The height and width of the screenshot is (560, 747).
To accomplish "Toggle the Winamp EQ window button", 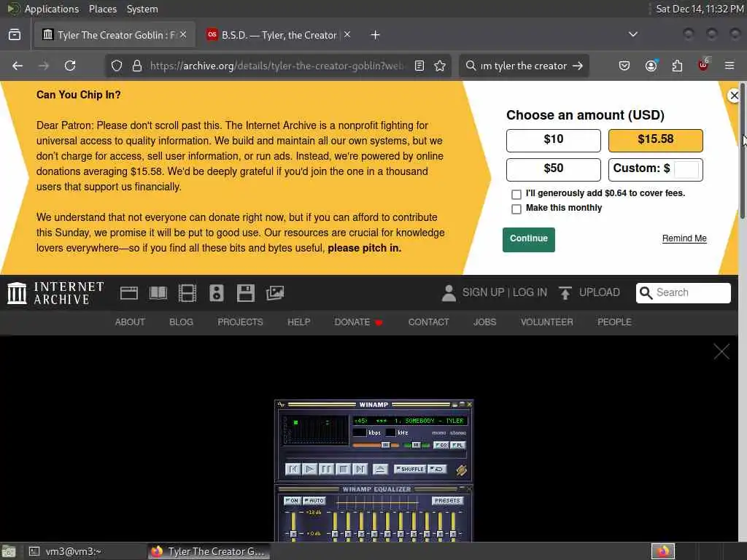I will pyautogui.click(x=441, y=445).
